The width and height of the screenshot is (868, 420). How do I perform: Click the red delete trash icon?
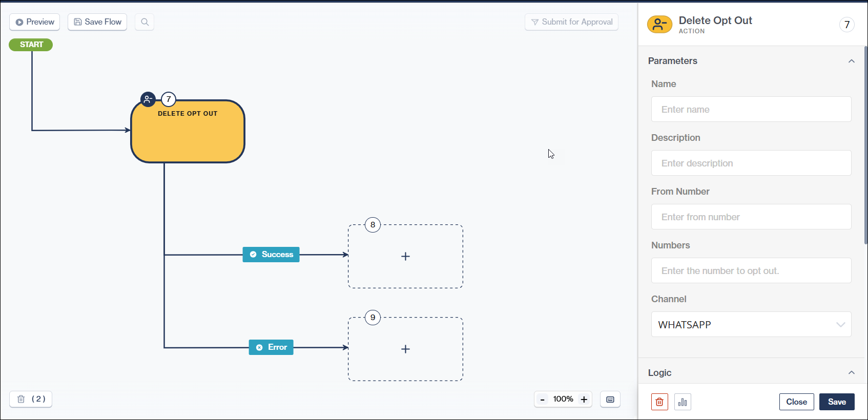(x=659, y=402)
